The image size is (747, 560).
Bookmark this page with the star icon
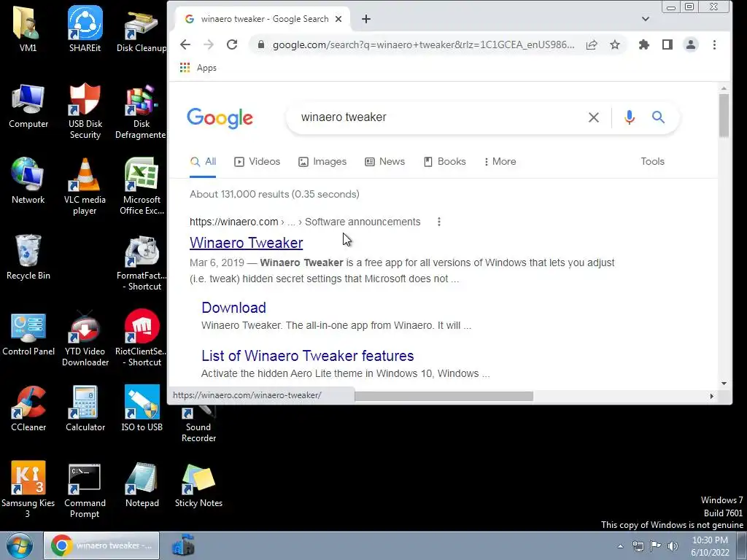[615, 44]
